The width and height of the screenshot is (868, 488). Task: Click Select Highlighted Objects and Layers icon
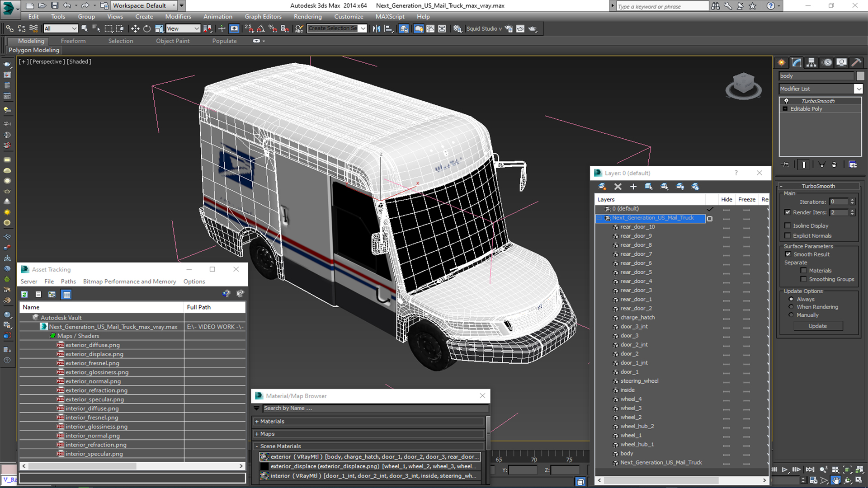(x=649, y=187)
